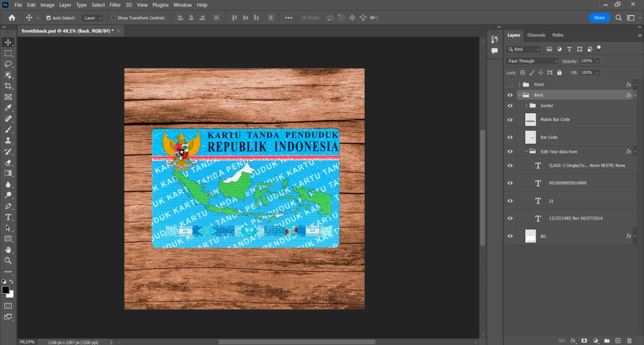
Task: Open the Pass Through blend mode dropdown
Action: (x=532, y=61)
